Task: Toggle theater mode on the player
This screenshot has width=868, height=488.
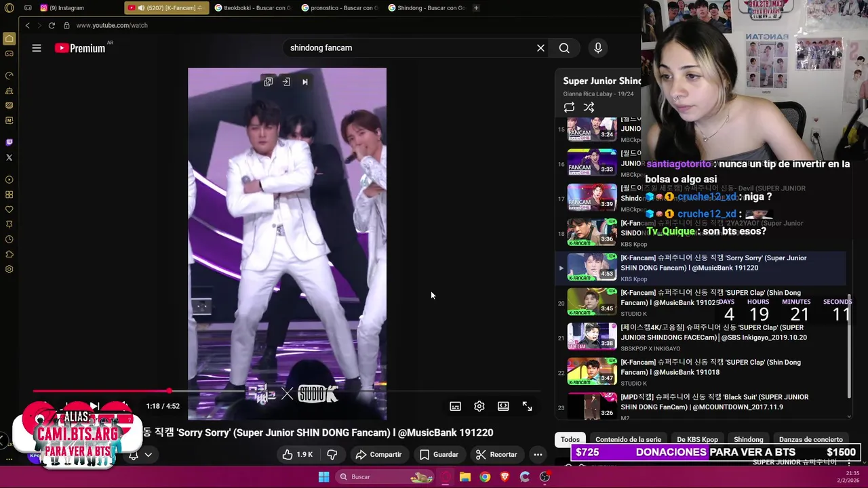Action: [503, 406]
